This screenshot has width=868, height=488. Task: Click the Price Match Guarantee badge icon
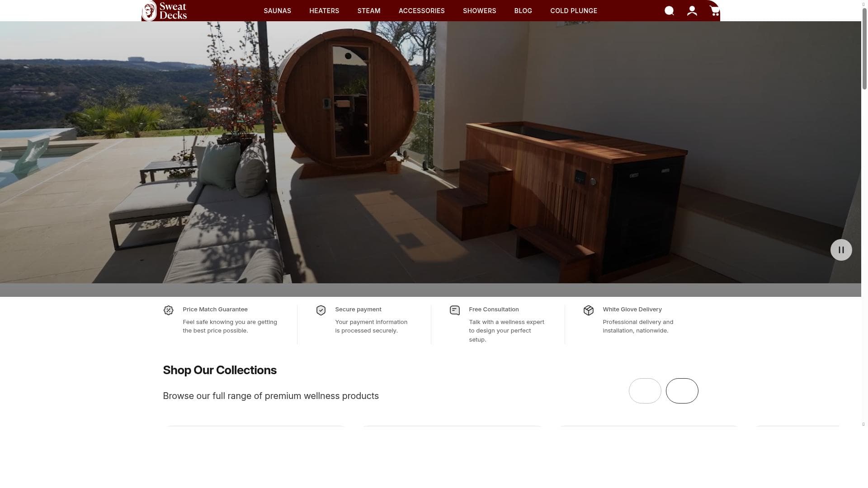pyautogui.click(x=168, y=310)
